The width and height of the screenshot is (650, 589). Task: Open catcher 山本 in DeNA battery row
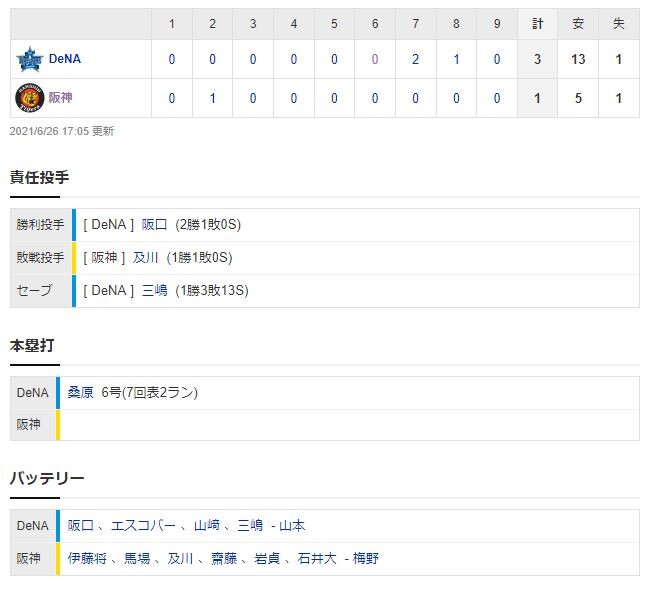pos(292,526)
